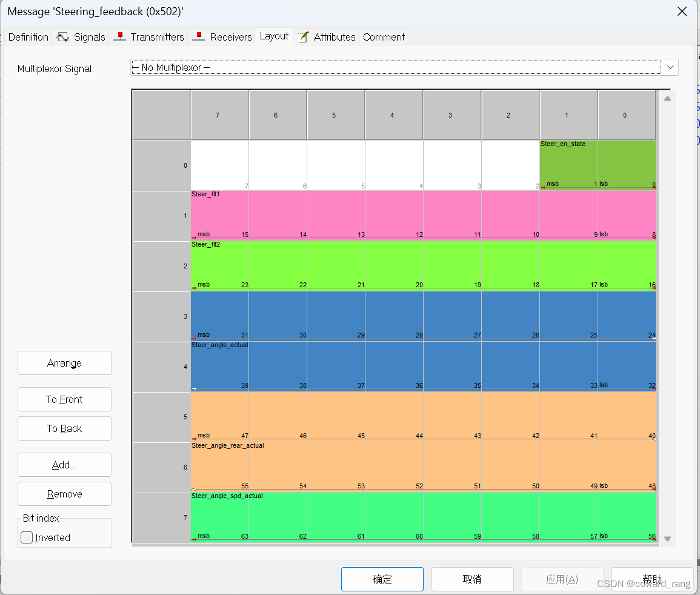
Task: Click empty bit cell 7 in byte 0
Action: 219,165
